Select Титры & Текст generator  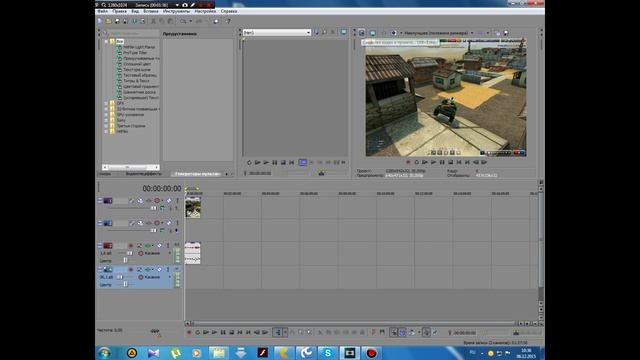[136, 81]
